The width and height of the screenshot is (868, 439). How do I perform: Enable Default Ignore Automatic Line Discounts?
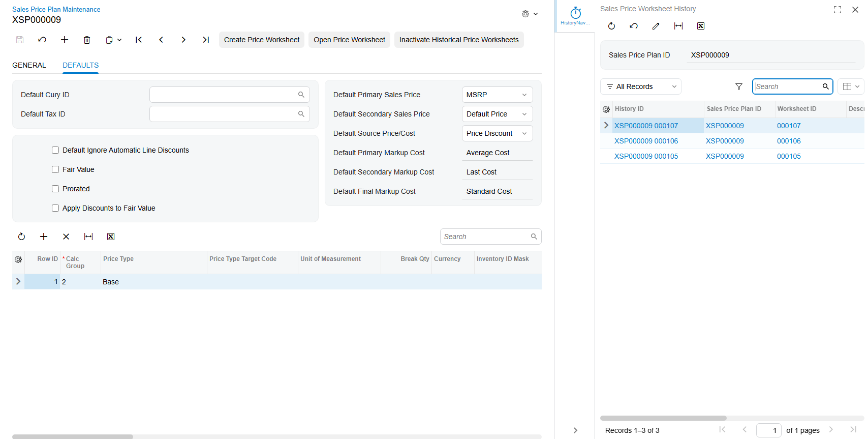tap(55, 150)
